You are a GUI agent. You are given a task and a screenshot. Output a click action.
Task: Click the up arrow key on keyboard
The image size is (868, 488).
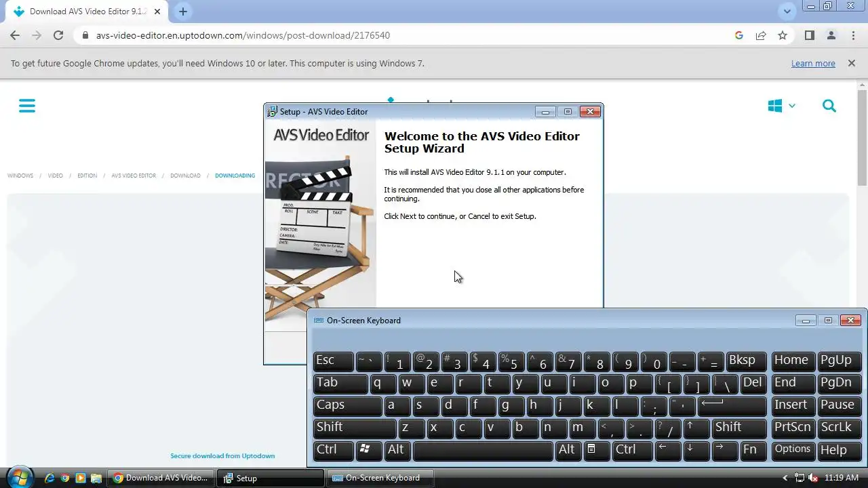(695, 428)
